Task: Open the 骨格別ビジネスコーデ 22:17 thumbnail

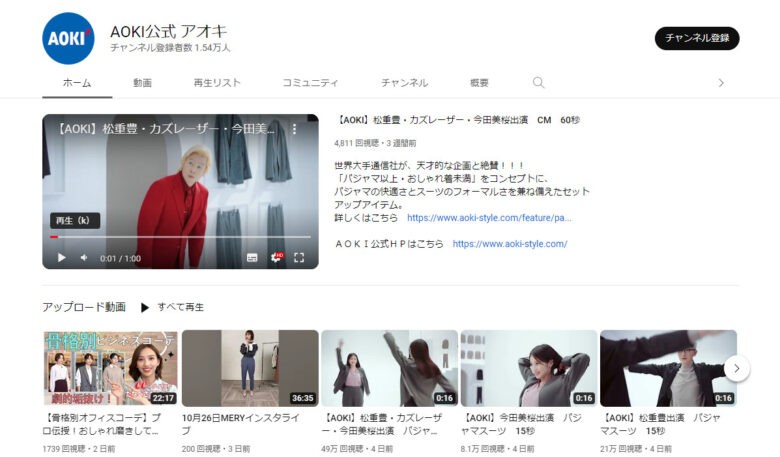Action: tap(110, 368)
